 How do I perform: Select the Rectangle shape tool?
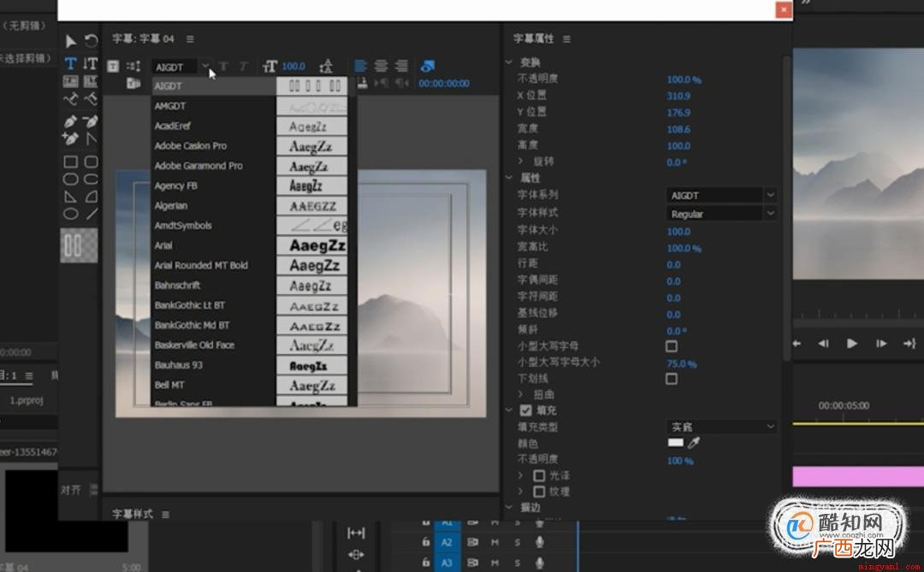point(70,162)
